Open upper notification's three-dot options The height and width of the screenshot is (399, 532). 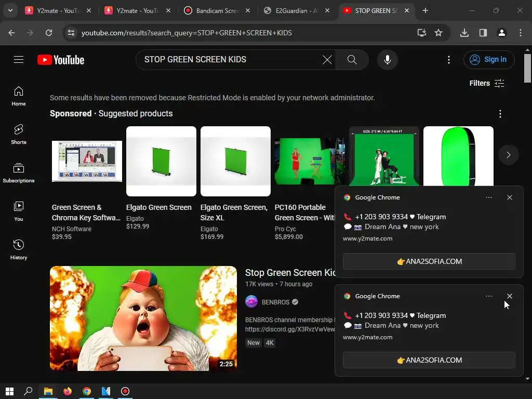pyautogui.click(x=489, y=197)
